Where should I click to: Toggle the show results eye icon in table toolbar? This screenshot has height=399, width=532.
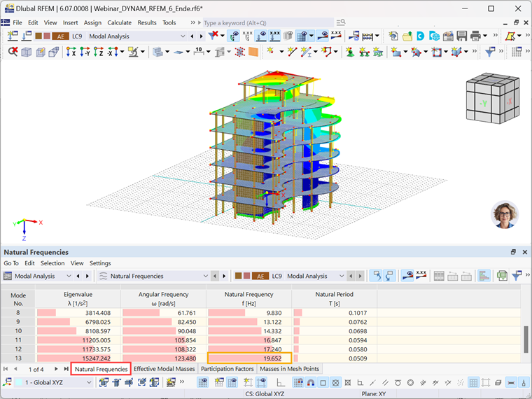click(x=407, y=276)
